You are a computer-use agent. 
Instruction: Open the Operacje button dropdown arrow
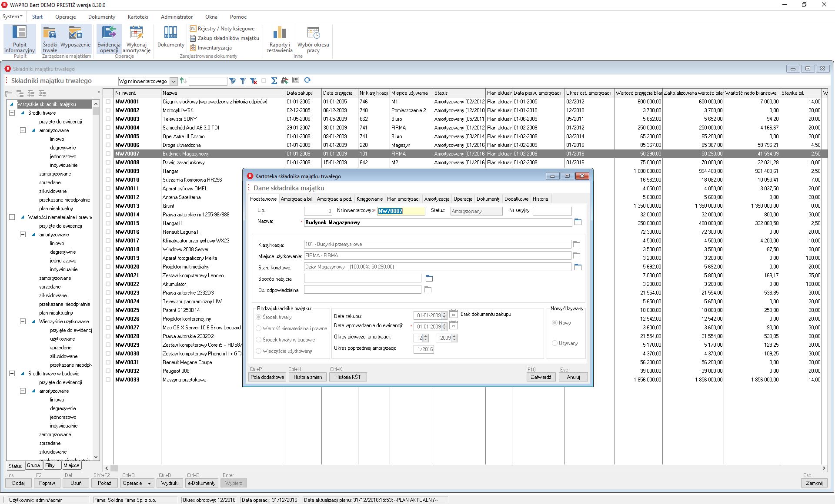coord(149,483)
